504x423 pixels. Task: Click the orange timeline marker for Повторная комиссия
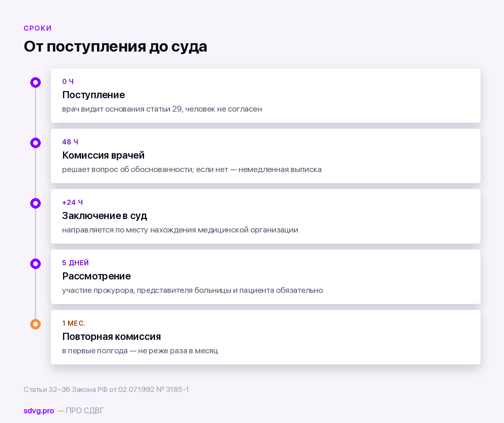(35, 324)
